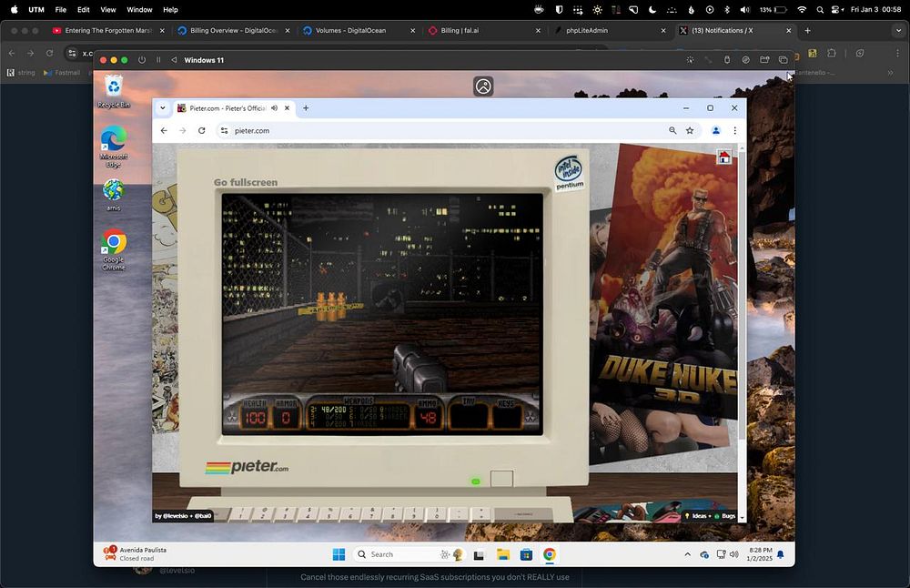Click the UTM power button icon
This screenshot has height=588, width=910.
(x=142, y=60)
